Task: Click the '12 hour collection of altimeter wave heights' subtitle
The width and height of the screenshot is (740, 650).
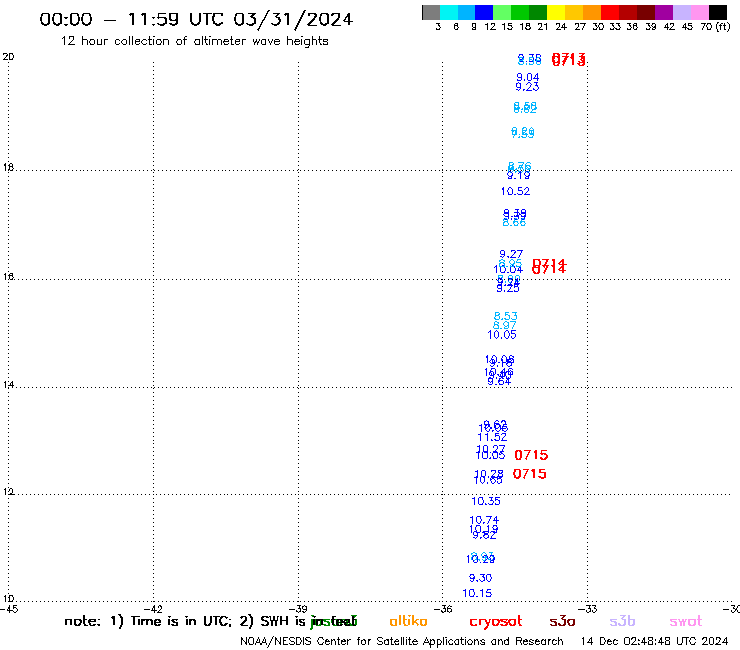Action: (194, 41)
